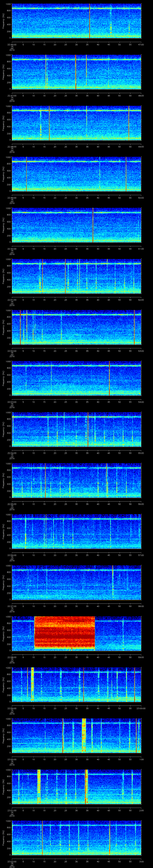
Task: Click the 58:00 end time label
Action: 141,606
